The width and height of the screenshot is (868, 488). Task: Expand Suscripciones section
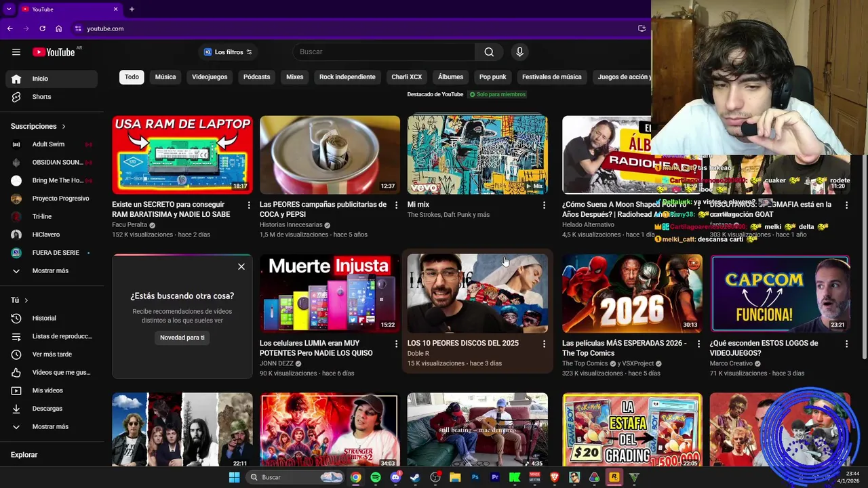39,127
